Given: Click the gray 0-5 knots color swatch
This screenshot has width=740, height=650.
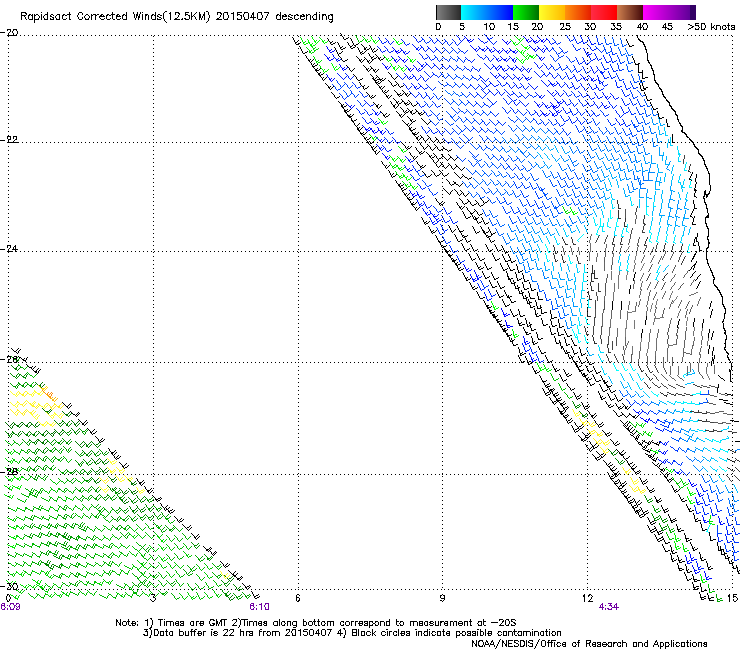Looking at the screenshot, I should (x=448, y=12).
